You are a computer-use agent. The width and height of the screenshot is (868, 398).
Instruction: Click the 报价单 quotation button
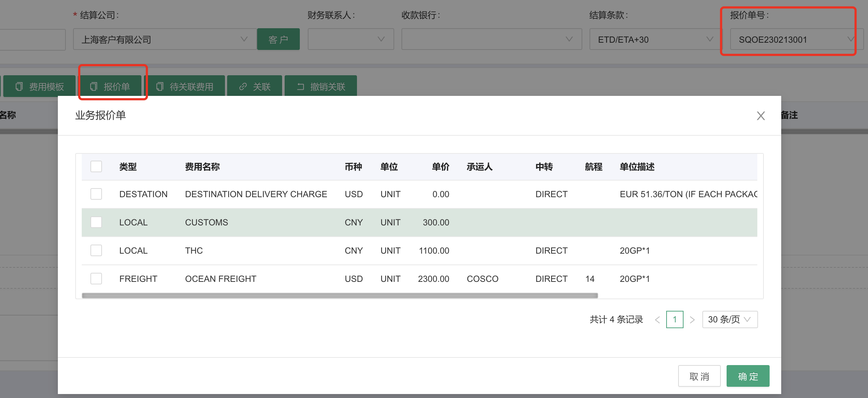(x=110, y=86)
